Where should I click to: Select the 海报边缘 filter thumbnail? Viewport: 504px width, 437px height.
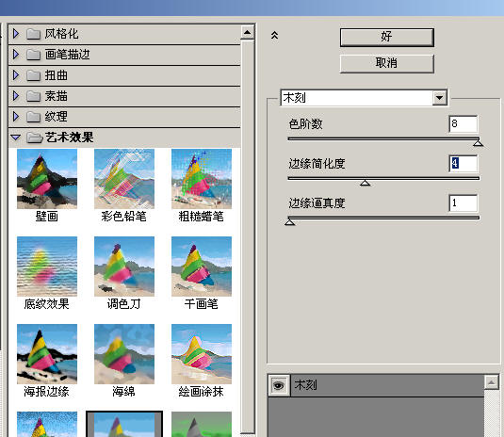click(x=47, y=354)
